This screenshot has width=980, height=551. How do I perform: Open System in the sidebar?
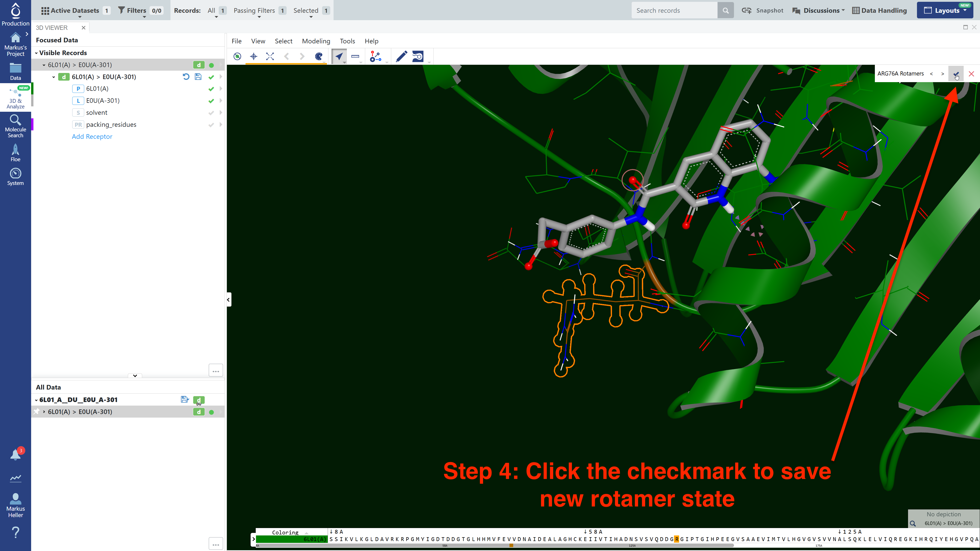click(16, 177)
